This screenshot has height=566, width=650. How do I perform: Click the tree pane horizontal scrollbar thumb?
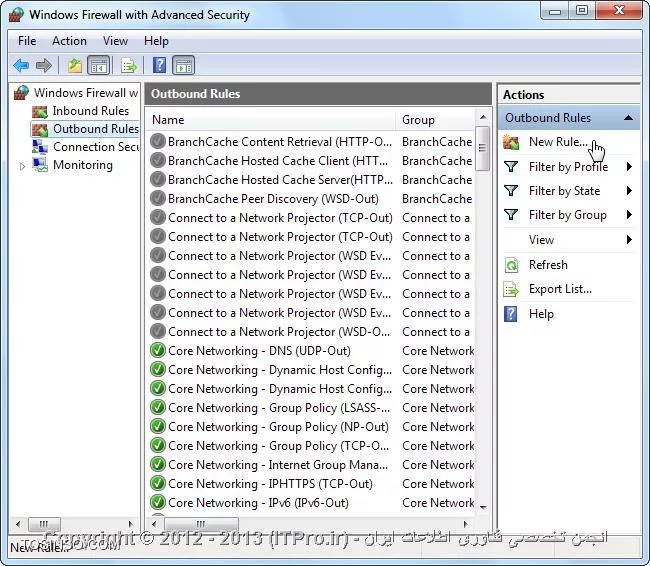pos(44,524)
